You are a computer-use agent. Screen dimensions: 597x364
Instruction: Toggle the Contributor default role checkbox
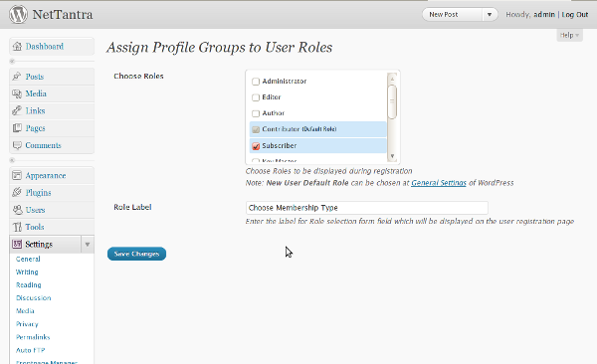pyautogui.click(x=256, y=129)
